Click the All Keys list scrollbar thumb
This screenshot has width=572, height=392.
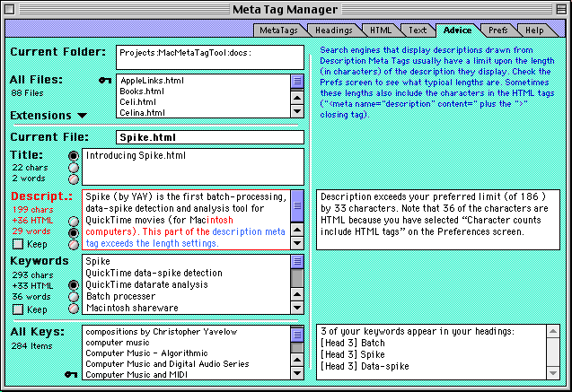[297, 335]
